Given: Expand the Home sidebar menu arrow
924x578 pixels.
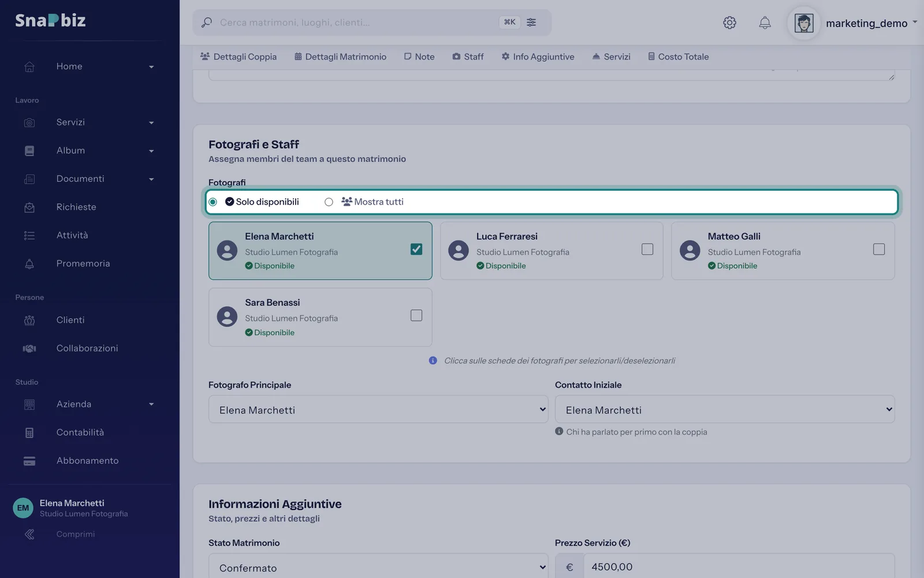Looking at the screenshot, I should pos(151,67).
